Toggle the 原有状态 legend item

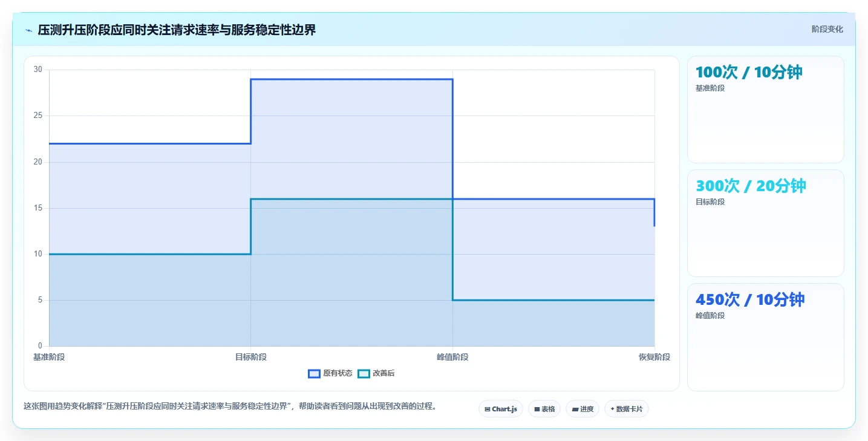[x=330, y=374]
